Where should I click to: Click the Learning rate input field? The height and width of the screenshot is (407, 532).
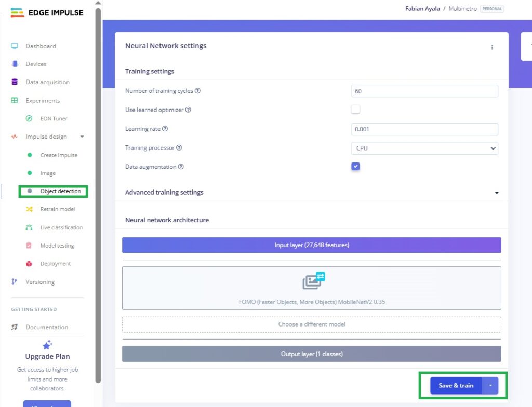[424, 129]
